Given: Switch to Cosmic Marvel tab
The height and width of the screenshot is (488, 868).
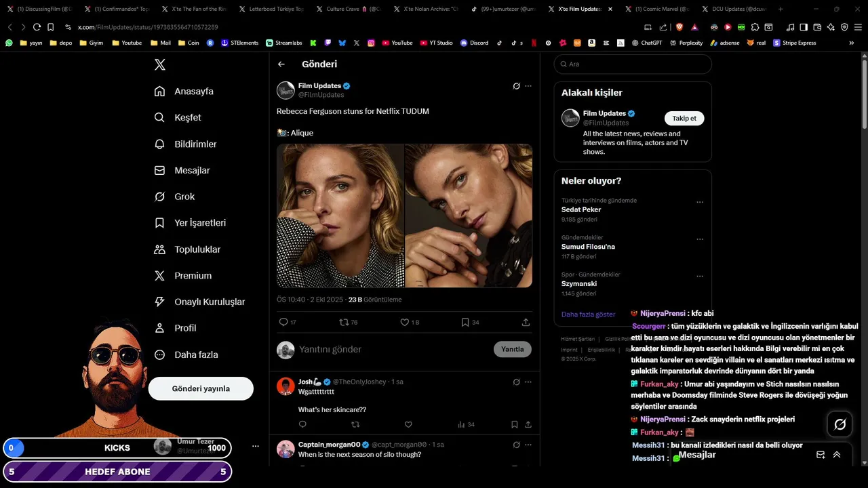Looking at the screenshot, I should (x=656, y=9).
